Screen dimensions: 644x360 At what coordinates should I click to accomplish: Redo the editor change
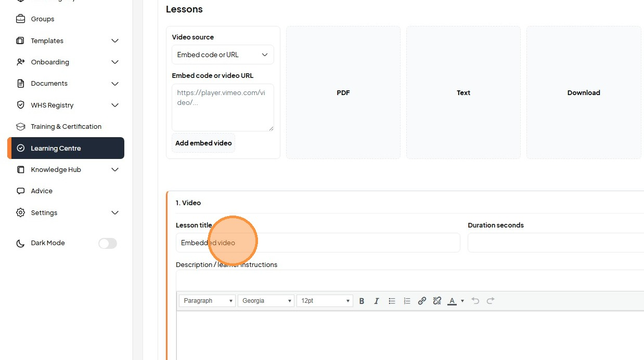[x=490, y=301]
